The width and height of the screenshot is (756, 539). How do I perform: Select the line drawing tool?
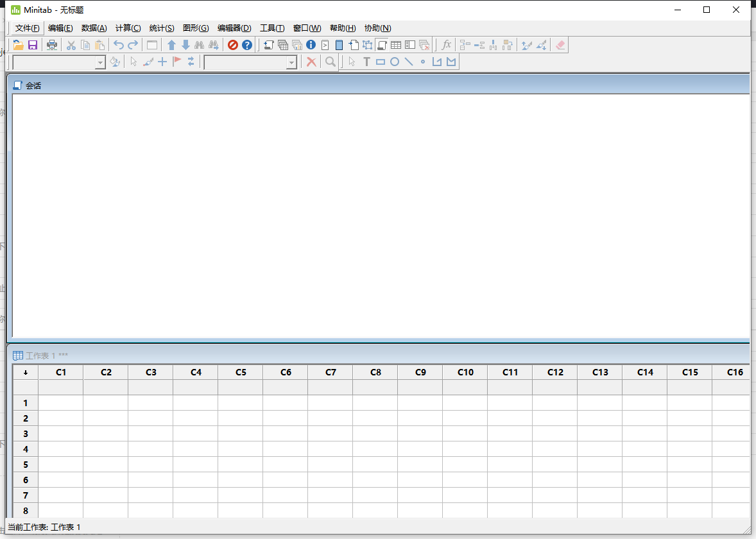tap(409, 62)
